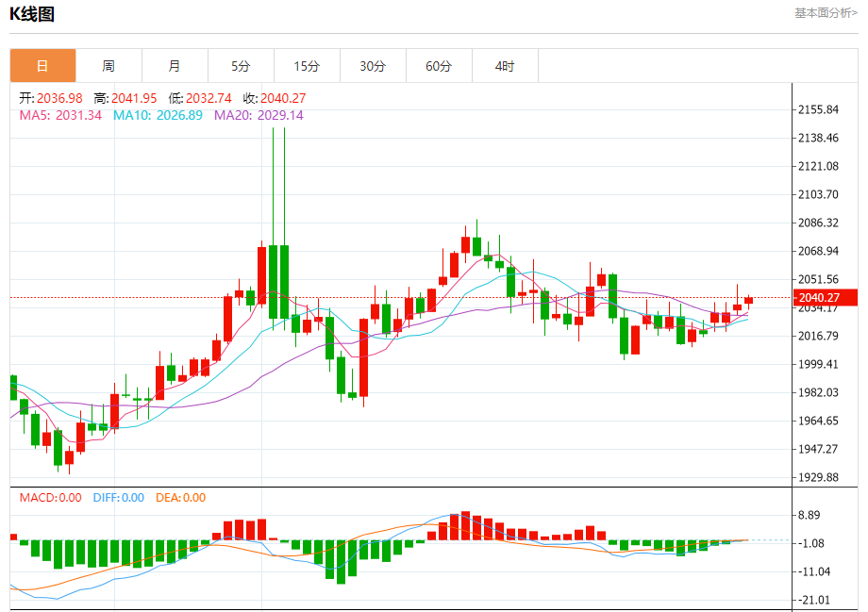Viewport: 868px width, 612px height.
Task: Click the 2051.56 price axis label
Action: point(818,279)
